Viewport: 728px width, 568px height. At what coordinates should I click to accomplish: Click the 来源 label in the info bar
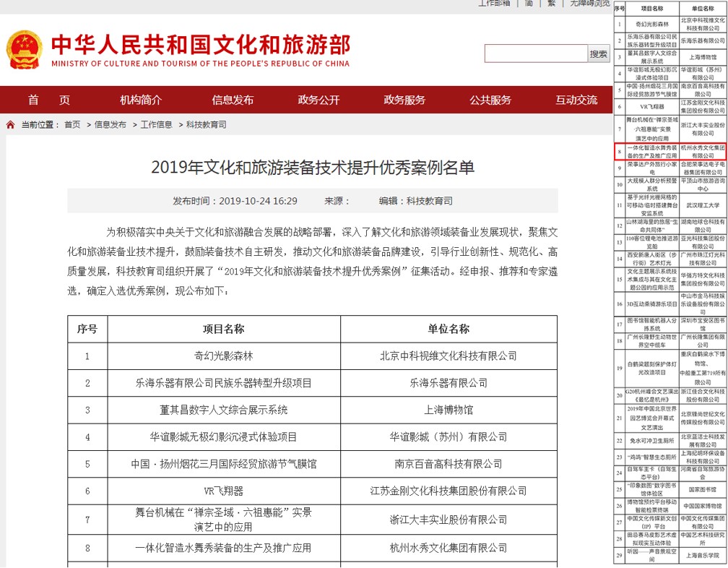click(x=337, y=201)
